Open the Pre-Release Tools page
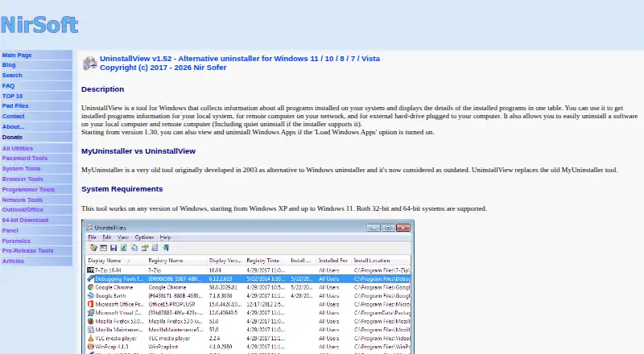Screen dimensions: 644x354 click(x=27, y=250)
